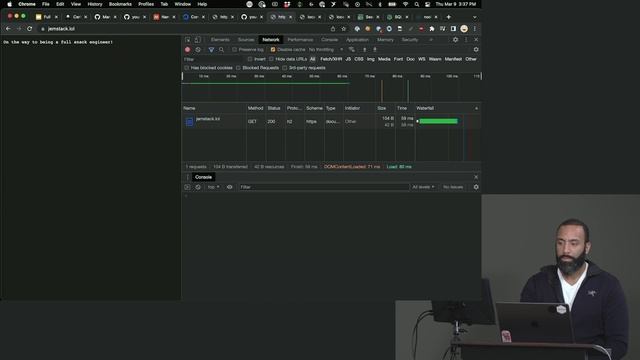Click the green waterfall bar for jemstack.lol
The width and height of the screenshot is (640, 360).
(438, 121)
